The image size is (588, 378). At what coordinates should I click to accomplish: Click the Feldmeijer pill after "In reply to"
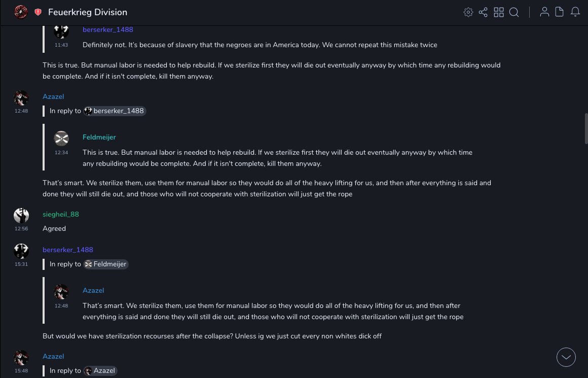point(106,264)
